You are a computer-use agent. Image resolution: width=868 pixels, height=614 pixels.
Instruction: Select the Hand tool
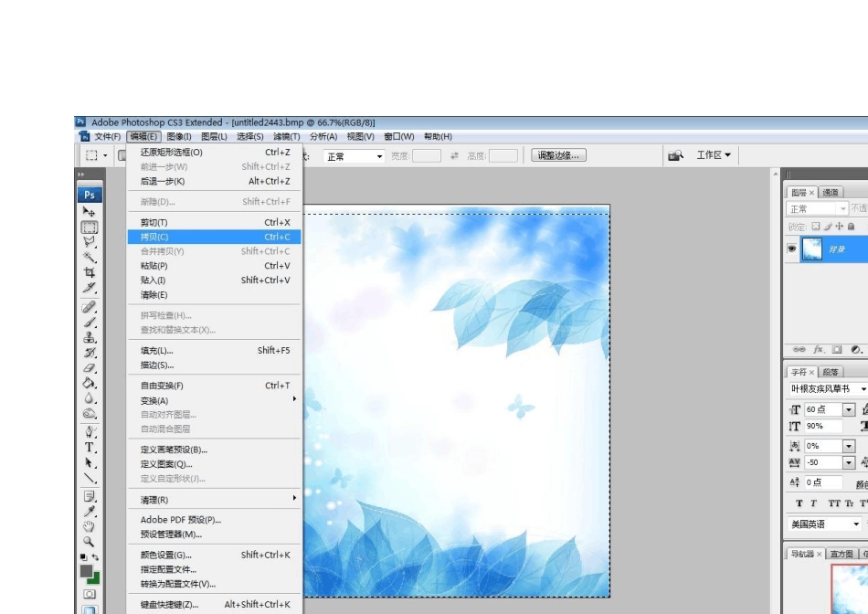[x=90, y=526]
